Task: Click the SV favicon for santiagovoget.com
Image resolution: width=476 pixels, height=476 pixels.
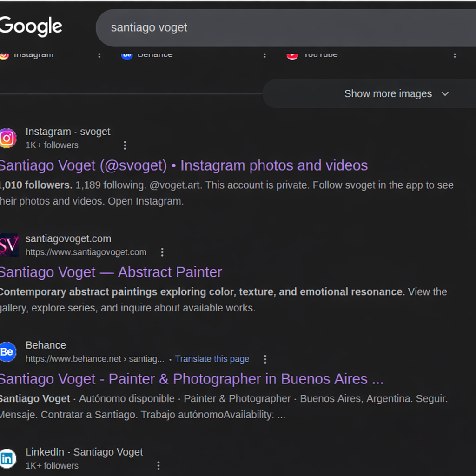Action: [8, 245]
